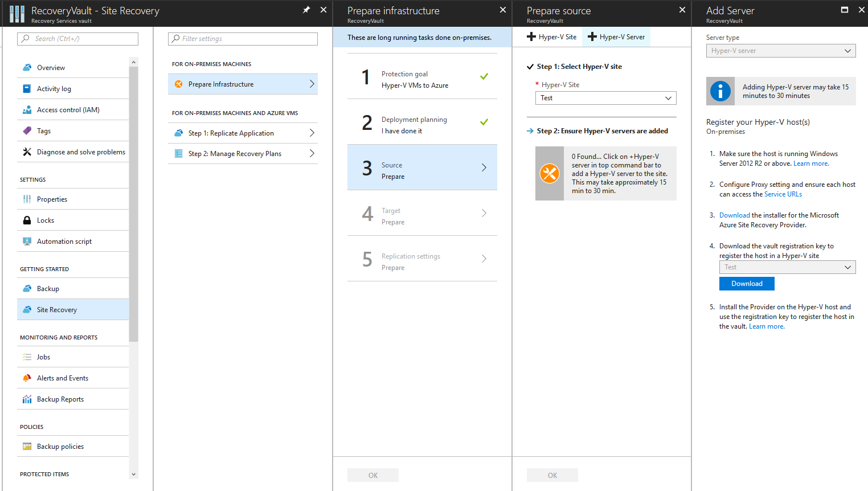Click 'These are long running tasks' banner
The height and width of the screenshot is (491, 868).
422,38
